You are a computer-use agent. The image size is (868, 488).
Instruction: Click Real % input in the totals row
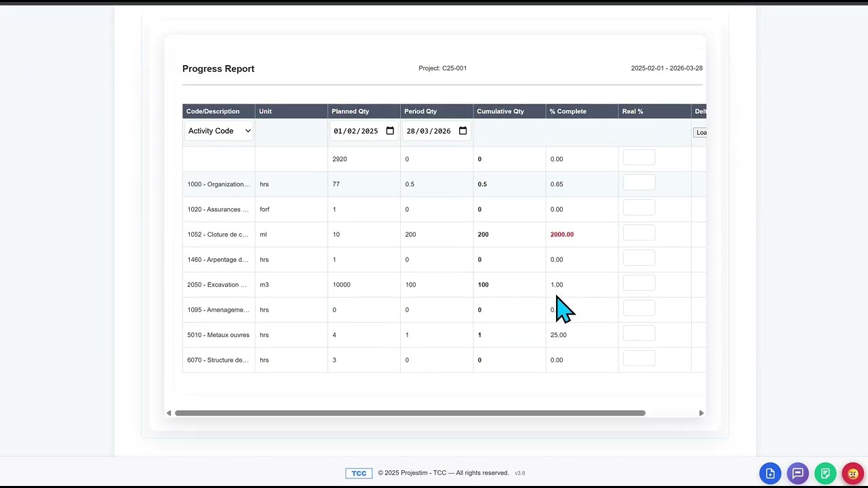coord(639,157)
